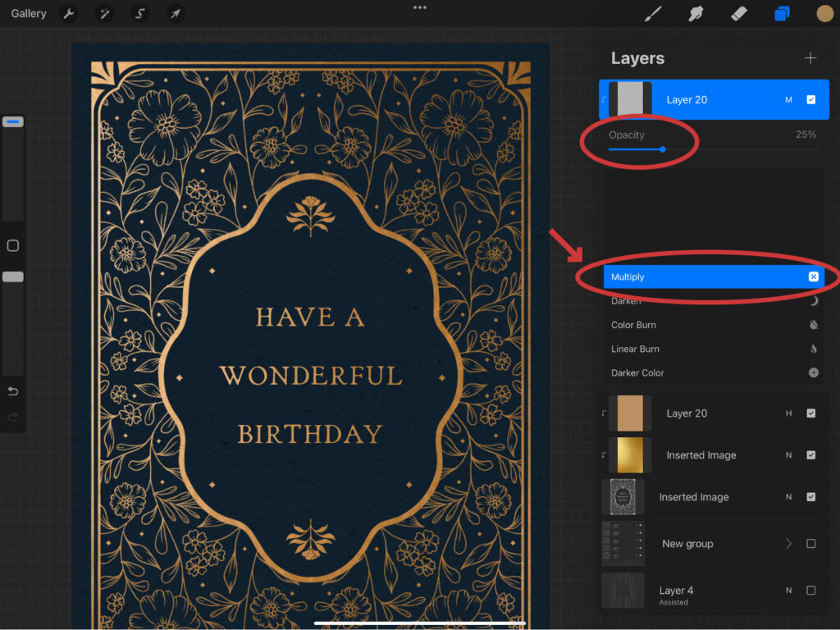Show the Layer 4 layer
This screenshot has width=840, height=630.
(x=810, y=591)
